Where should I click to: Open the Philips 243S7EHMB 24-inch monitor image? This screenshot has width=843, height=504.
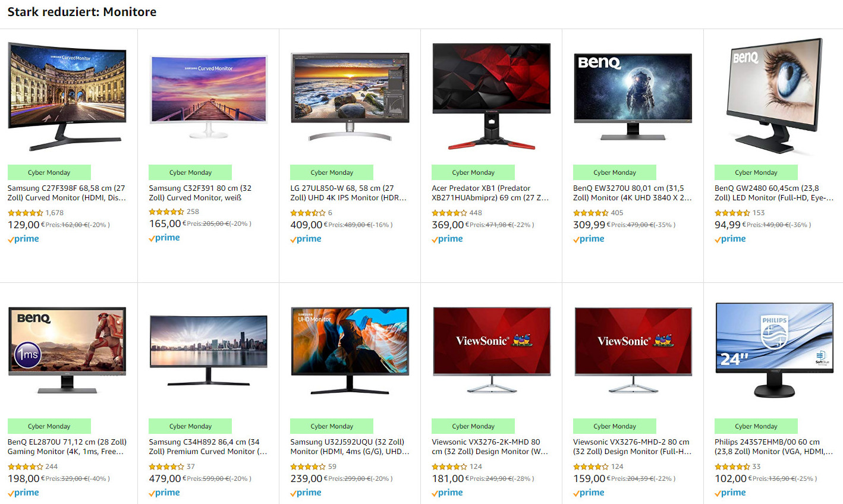(x=775, y=350)
